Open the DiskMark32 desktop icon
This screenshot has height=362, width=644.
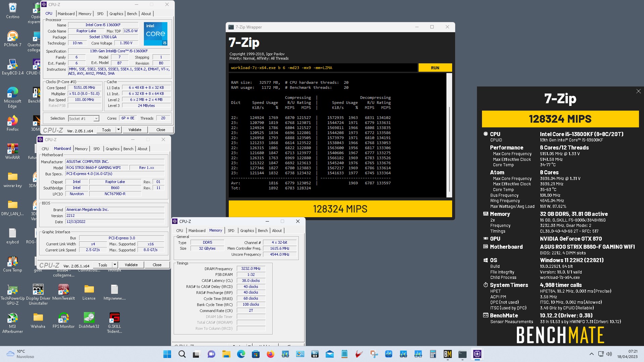(x=89, y=320)
